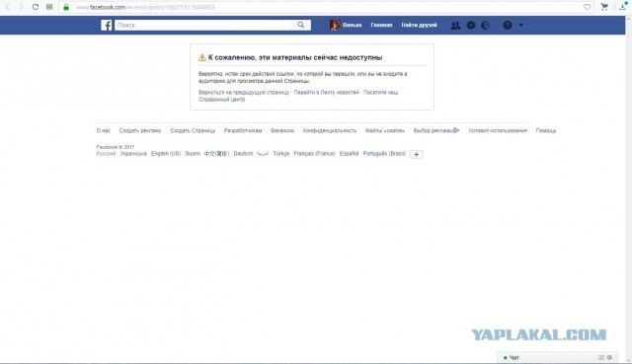The image size is (632, 364).
Task: Open the friend requests icon
Action: (455, 26)
